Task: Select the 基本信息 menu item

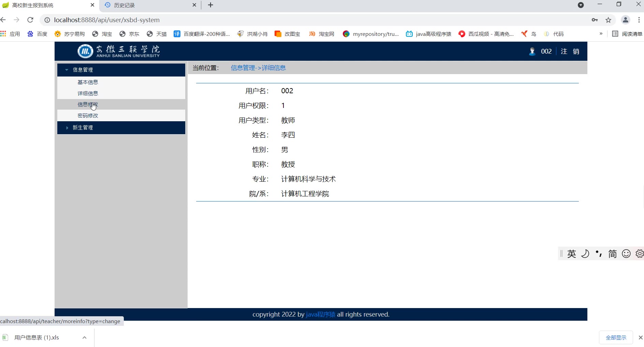Action: [x=88, y=82]
